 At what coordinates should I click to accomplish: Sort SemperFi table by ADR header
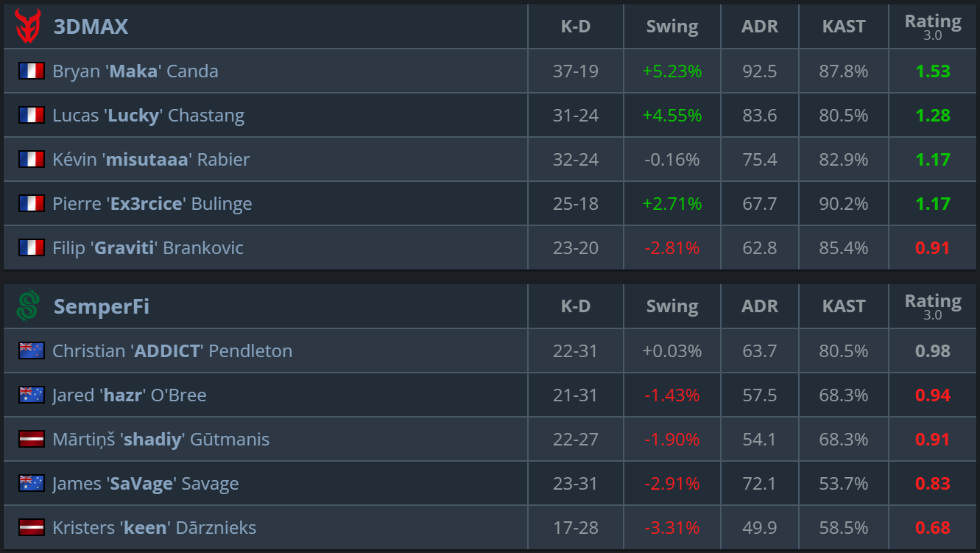pos(759,306)
